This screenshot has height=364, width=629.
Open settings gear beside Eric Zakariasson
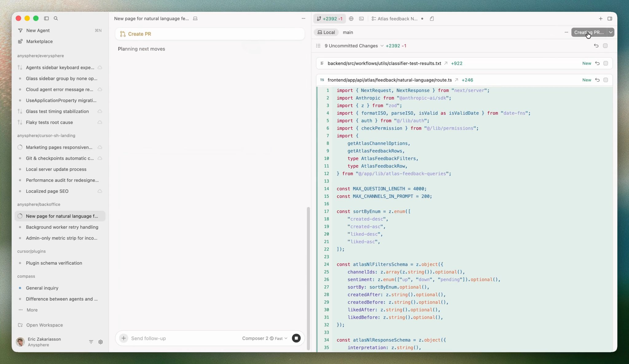pos(100,342)
